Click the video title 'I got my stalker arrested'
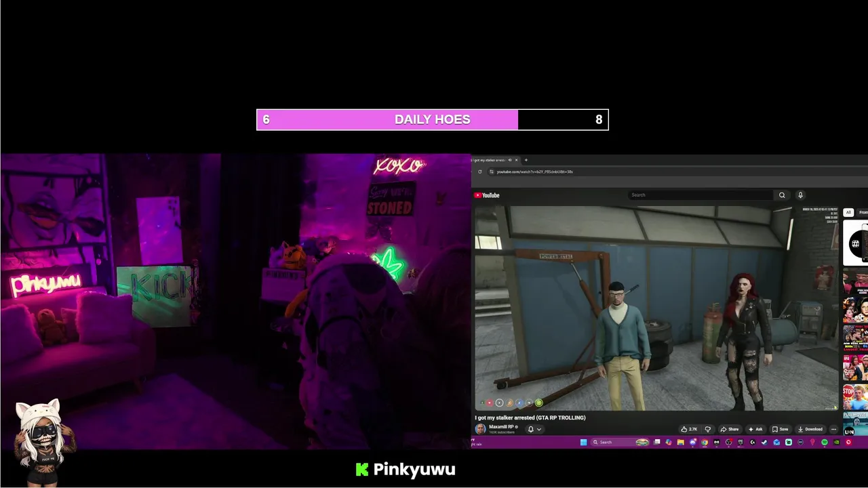The width and height of the screenshot is (868, 488). point(530,418)
